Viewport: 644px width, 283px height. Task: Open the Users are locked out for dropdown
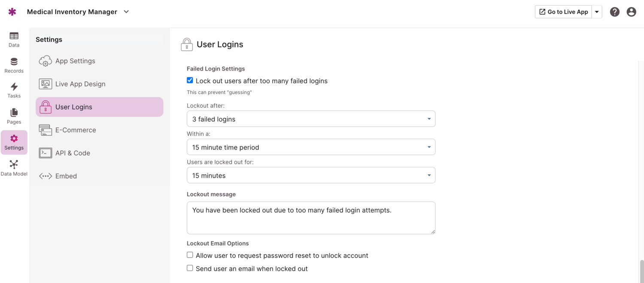pyautogui.click(x=311, y=175)
